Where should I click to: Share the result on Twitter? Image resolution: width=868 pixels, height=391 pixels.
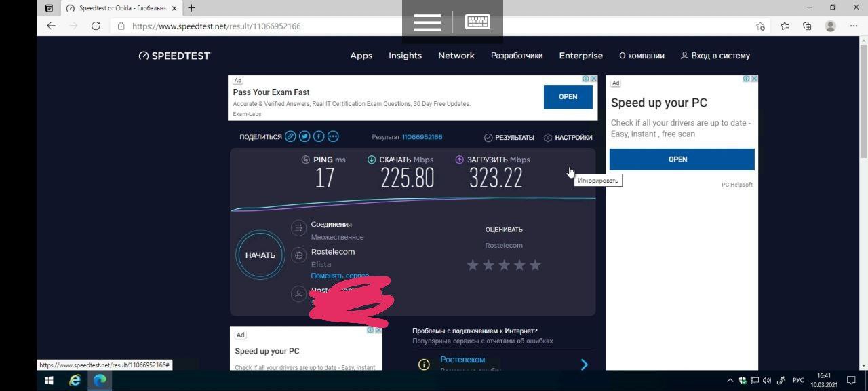click(x=304, y=136)
